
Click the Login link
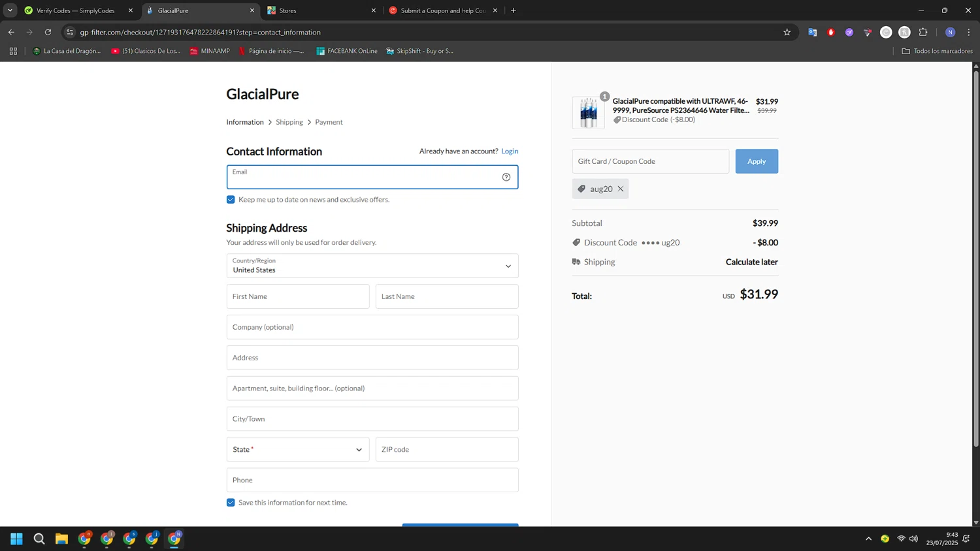point(510,151)
